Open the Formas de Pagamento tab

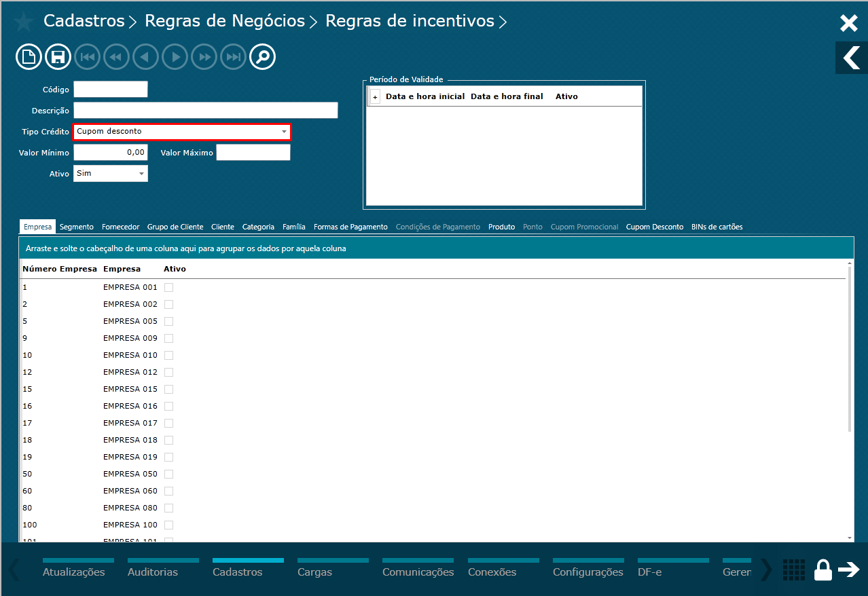pyautogui.click(x=350, y=227)
